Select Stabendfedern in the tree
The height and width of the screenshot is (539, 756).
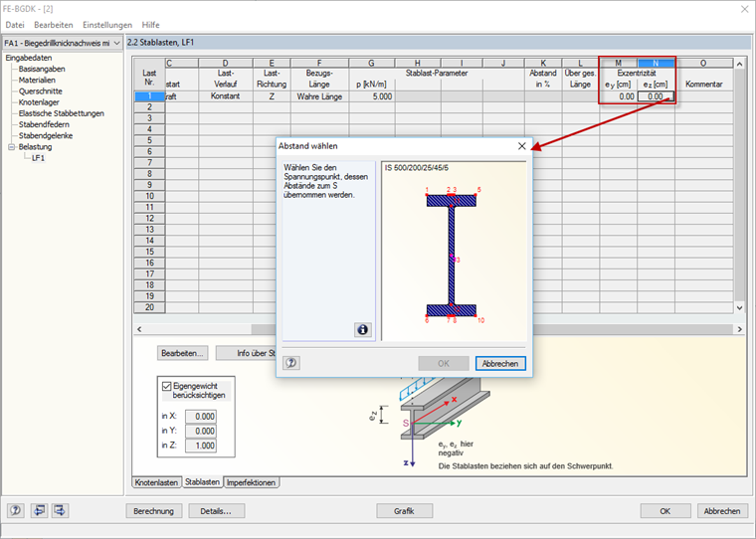point(44,124)
